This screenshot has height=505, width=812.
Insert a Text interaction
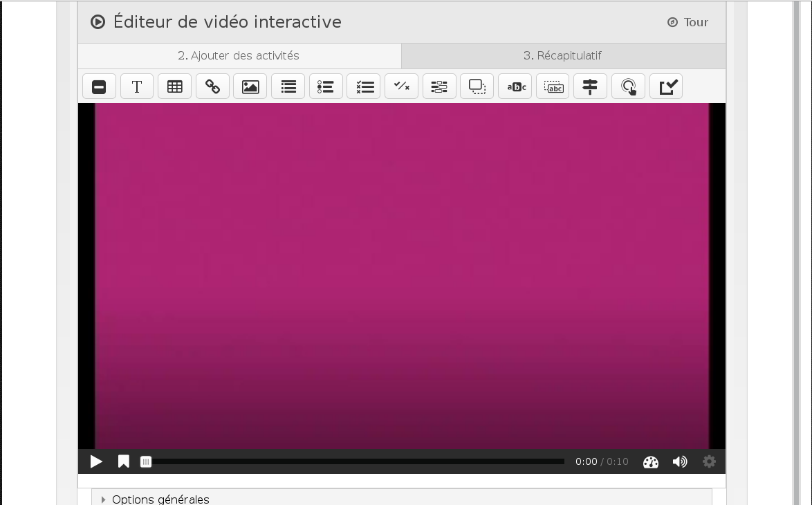click(137, 86)
